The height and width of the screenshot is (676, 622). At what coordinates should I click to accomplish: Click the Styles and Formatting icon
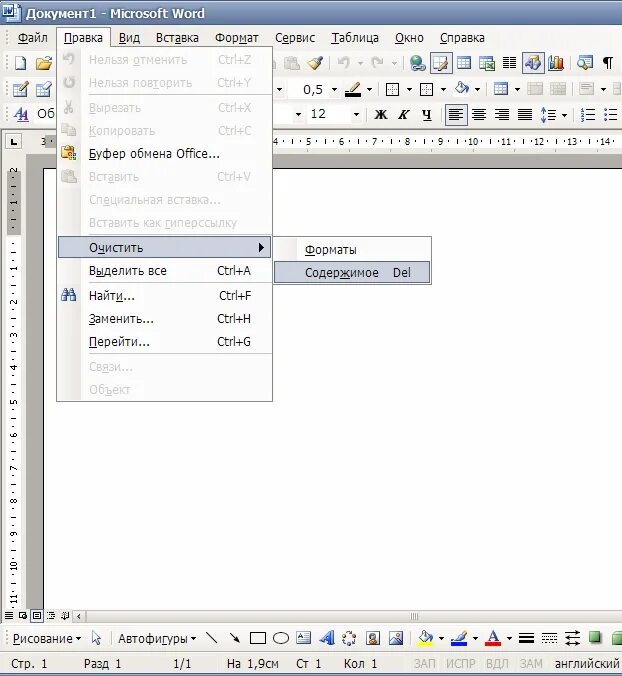[x=21, y=114]
